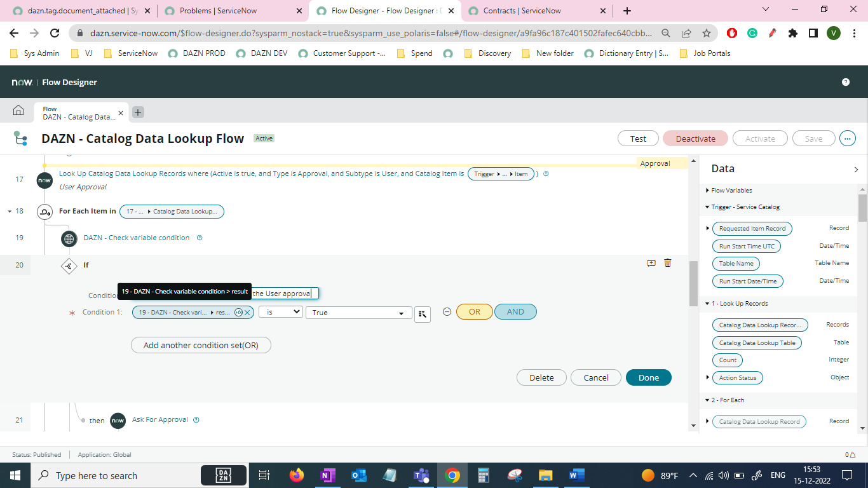
Task: Open the browser Extensions puzzle icon
Action: (792, 33)
